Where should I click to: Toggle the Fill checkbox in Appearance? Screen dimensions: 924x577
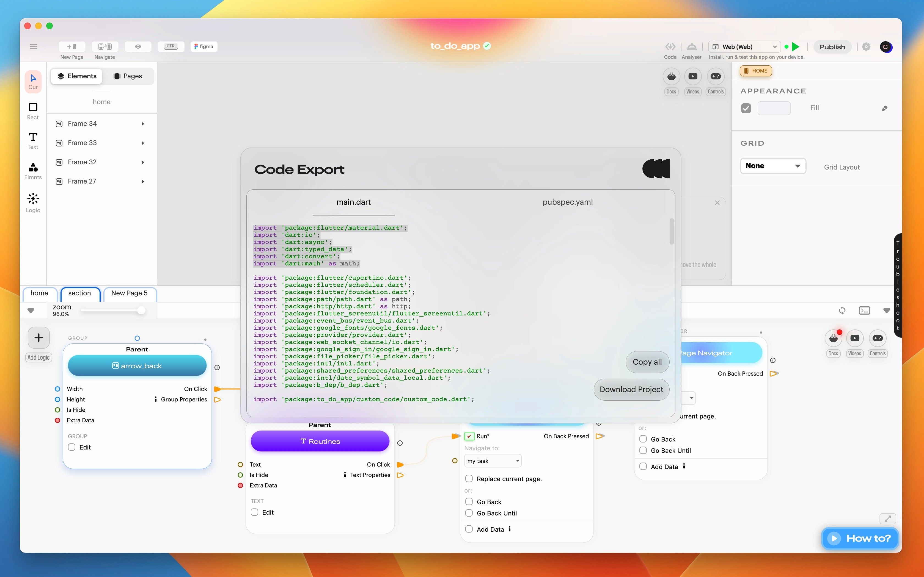coord(746,108)
